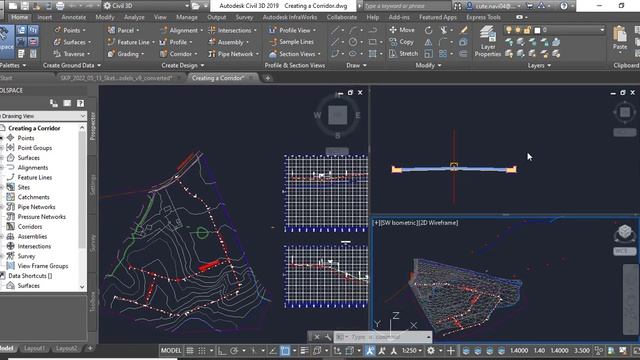
Task: Expand the Create Ground Data panel
Action: click(x=72, y=65)
